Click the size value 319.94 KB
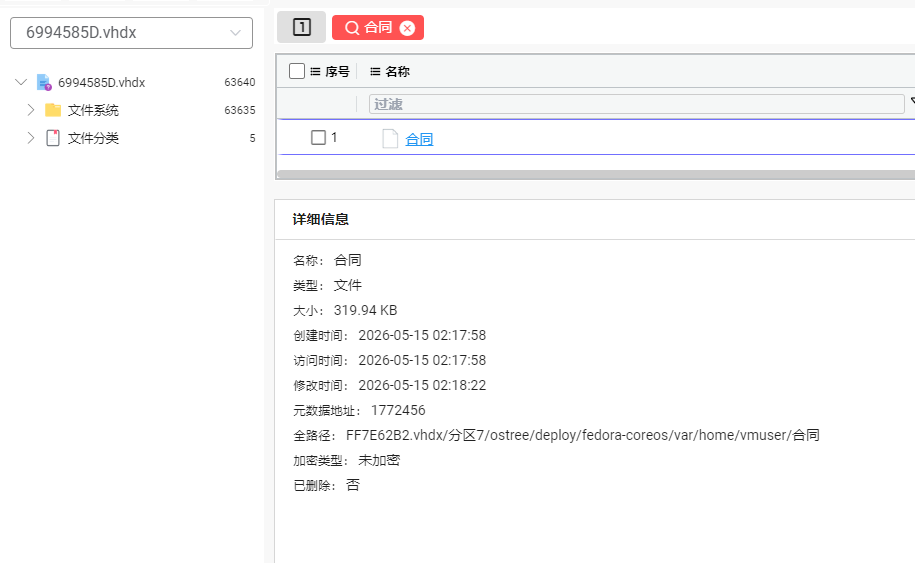Viewport: 915px width, 563px height. point(365,310)
